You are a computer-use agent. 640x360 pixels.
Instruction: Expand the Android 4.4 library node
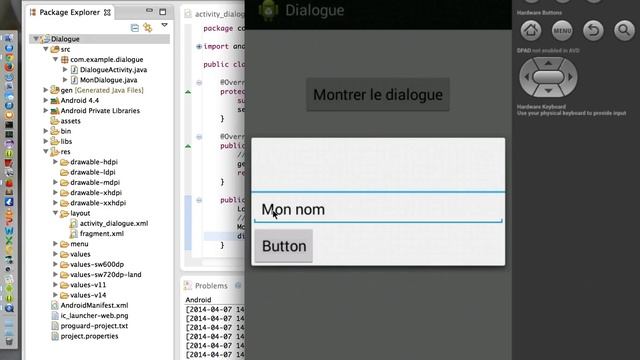[x=46, y=100]
